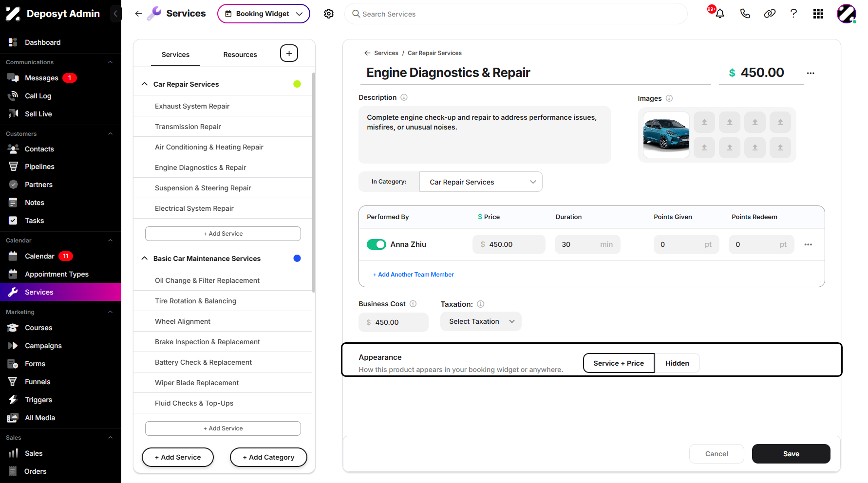Open Anna Zhiu row more options
Screen dimensions: 868x483
808,244
